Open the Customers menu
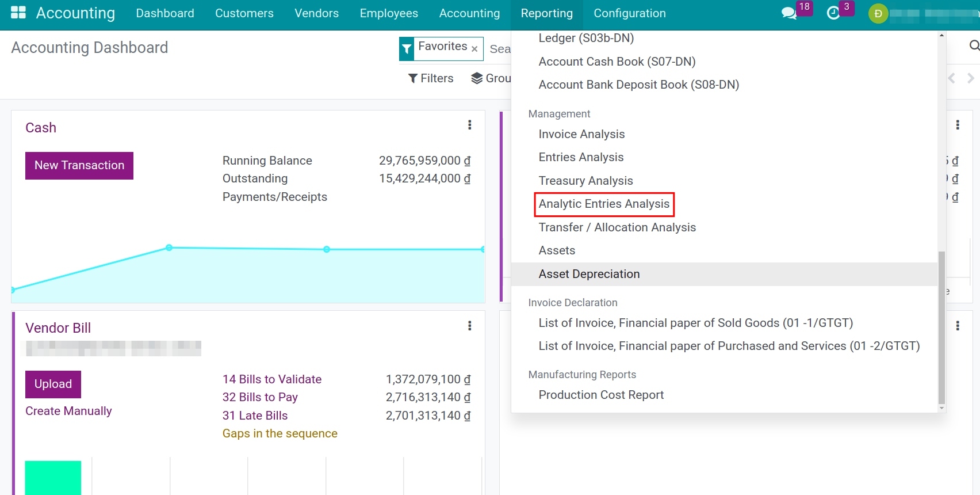980x495 pixels. (x=244, y=13)
